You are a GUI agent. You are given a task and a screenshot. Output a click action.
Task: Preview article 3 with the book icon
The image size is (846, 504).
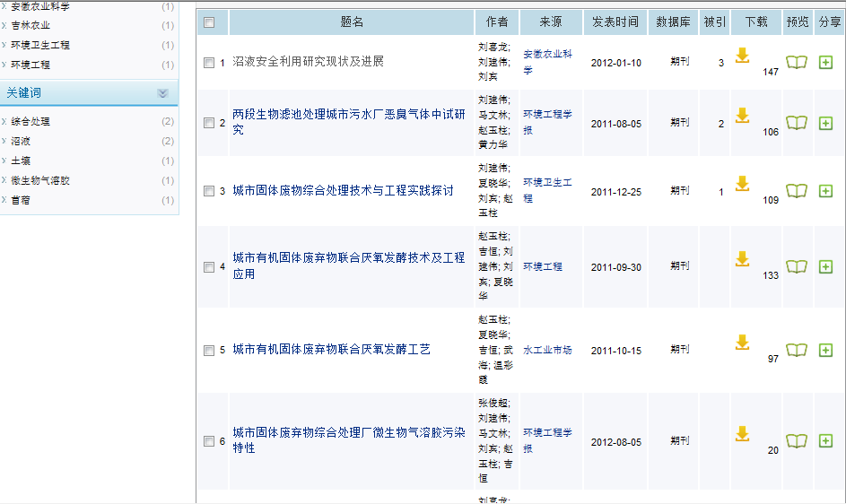click(797, 190)
